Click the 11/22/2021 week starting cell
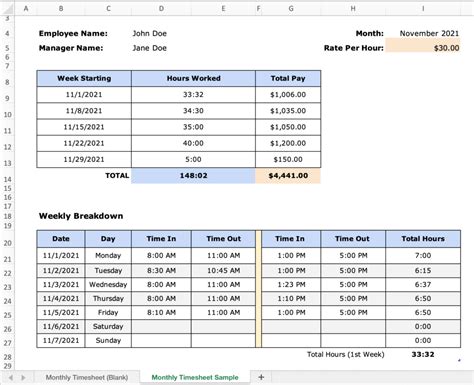Viewport: 474px width, 385px height. 84,143
